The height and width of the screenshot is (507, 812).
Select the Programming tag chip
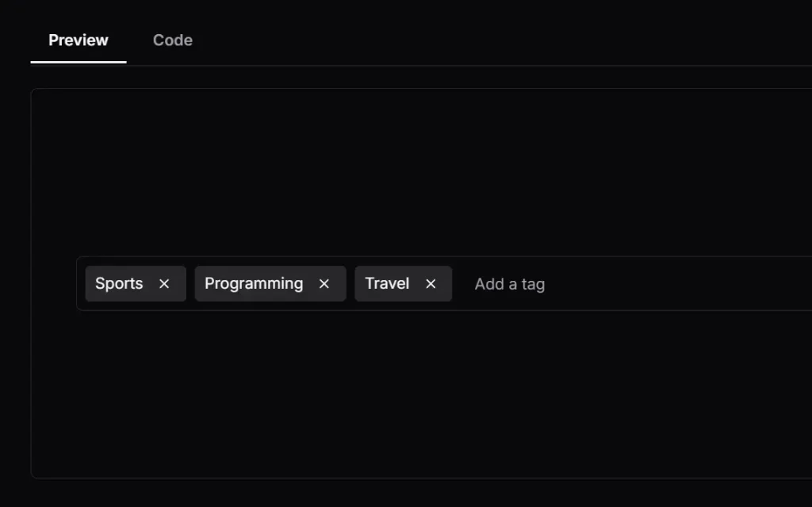coord(254,283)
